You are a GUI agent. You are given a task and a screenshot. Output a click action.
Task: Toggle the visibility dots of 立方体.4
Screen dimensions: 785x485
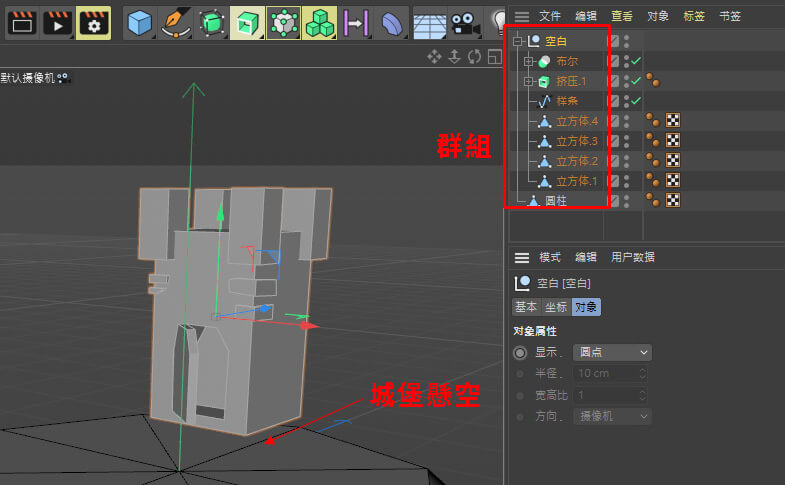(626, 121)
